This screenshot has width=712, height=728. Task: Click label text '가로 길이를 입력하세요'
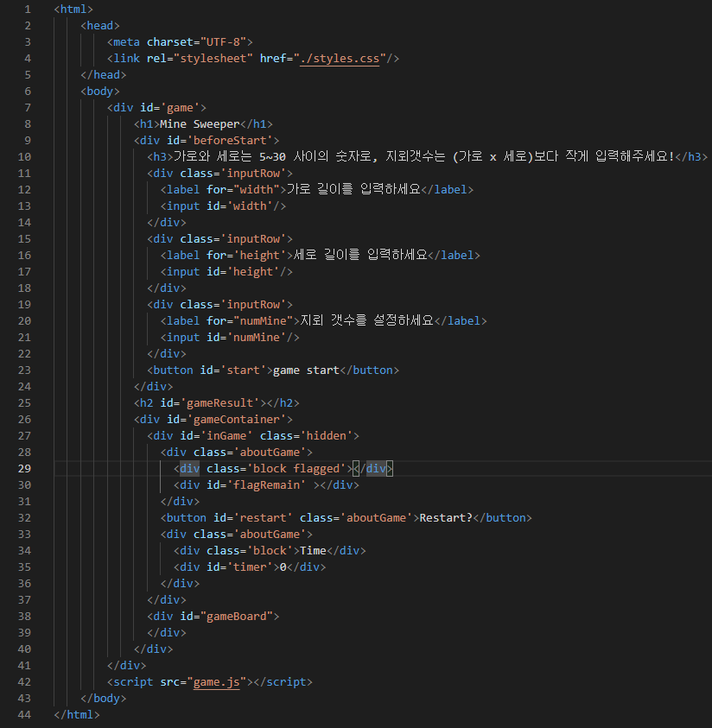click(x=353, y=189)
